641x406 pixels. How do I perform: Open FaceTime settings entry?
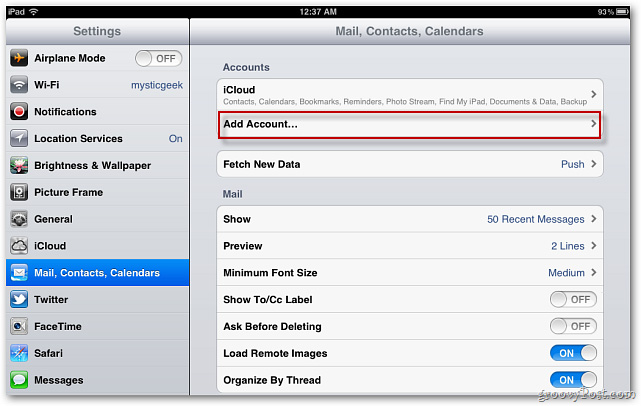(x=95, y=326)
